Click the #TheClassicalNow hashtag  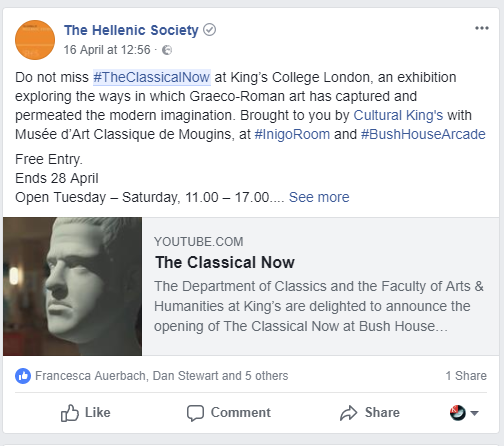[x=152, y=77]
